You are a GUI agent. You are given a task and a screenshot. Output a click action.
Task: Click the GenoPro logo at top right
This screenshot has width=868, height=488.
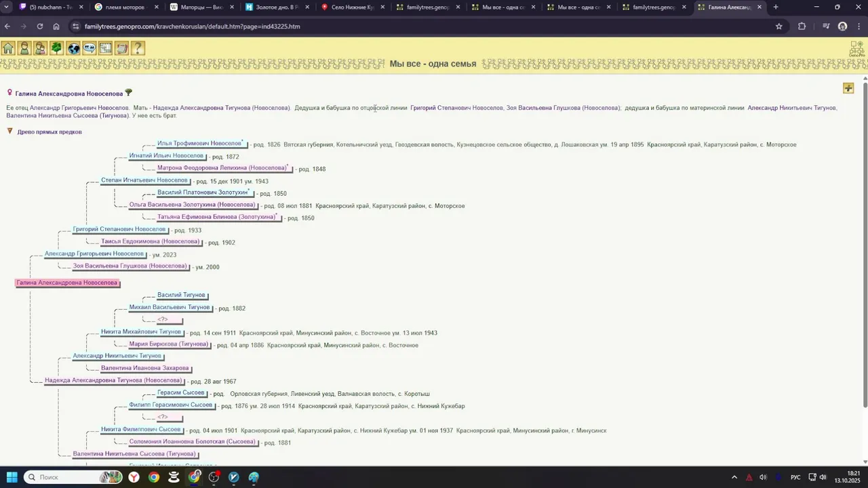[x=857, y=49]
